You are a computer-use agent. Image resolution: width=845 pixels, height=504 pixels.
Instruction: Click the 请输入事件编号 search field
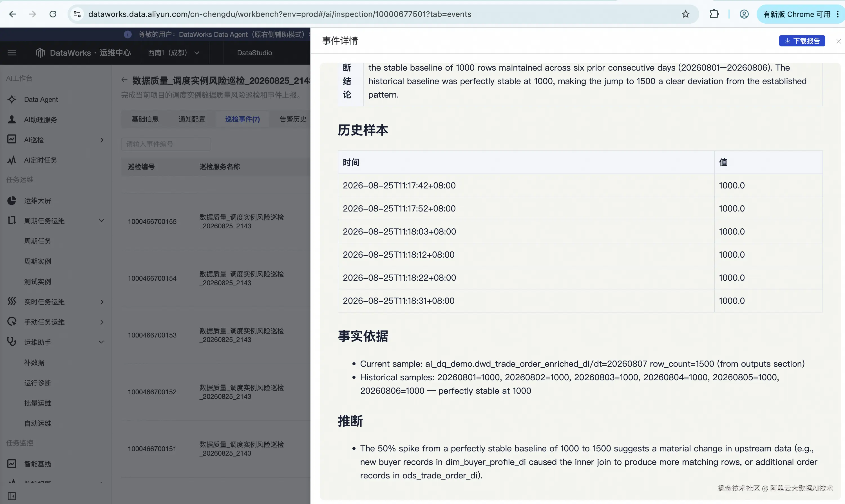[166, 144]
